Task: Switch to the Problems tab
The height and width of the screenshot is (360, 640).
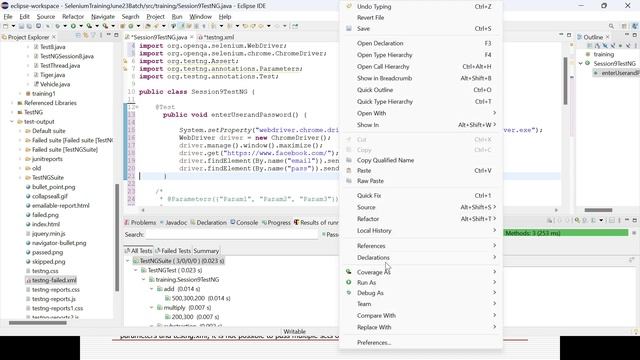Action: (x=140, y=222)
